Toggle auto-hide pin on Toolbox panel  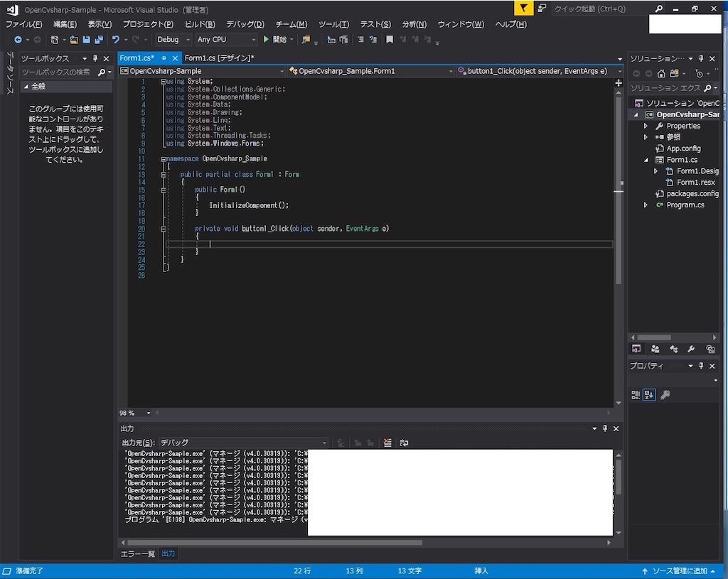(x=95, y=58)
